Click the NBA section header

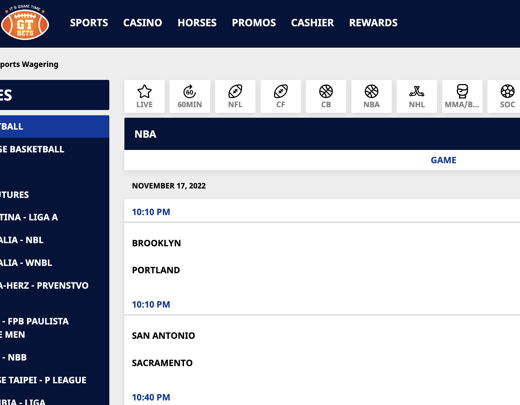coord(322,134)
